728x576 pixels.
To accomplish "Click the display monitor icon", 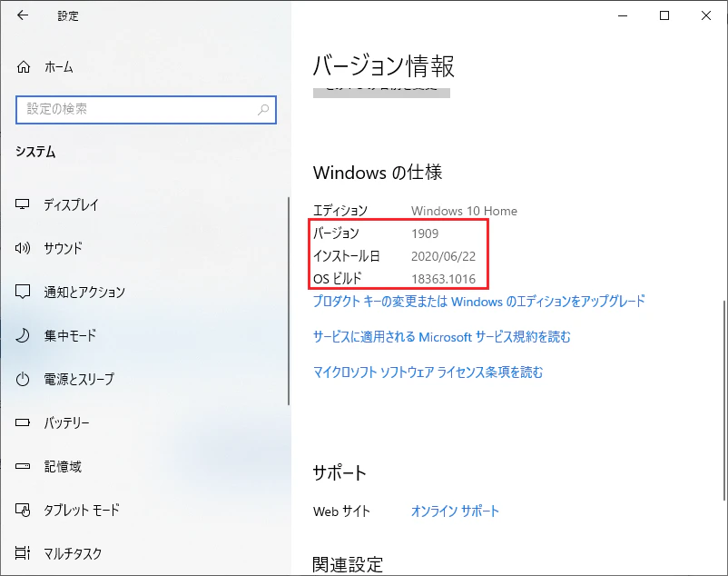I will click(23, 204).
